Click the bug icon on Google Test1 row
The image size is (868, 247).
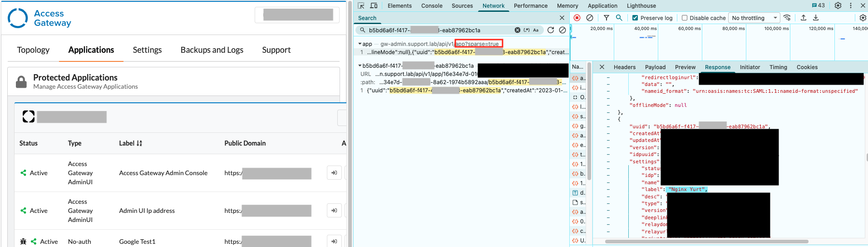tap(23, 242)
